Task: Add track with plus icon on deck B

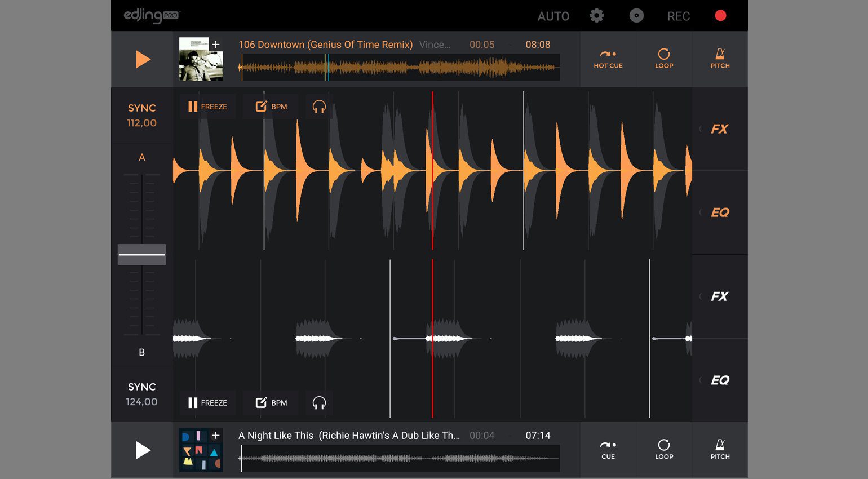Action: pos(216,435)
